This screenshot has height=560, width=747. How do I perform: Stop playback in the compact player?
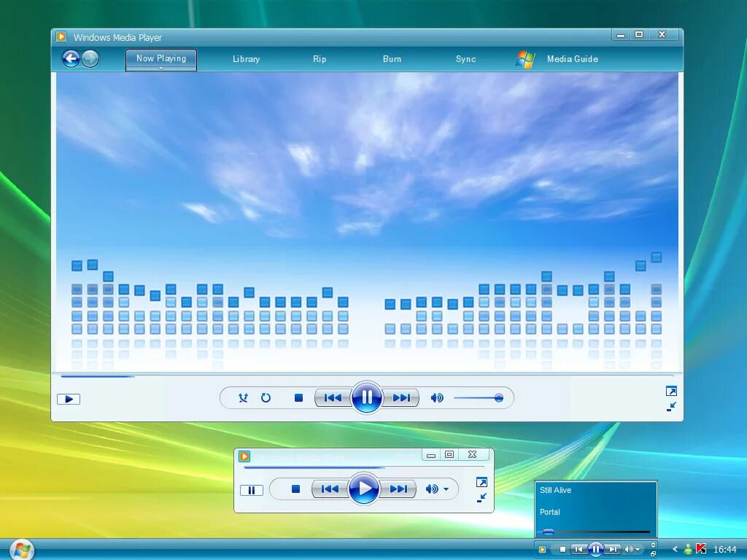click(x=296, y=489)
